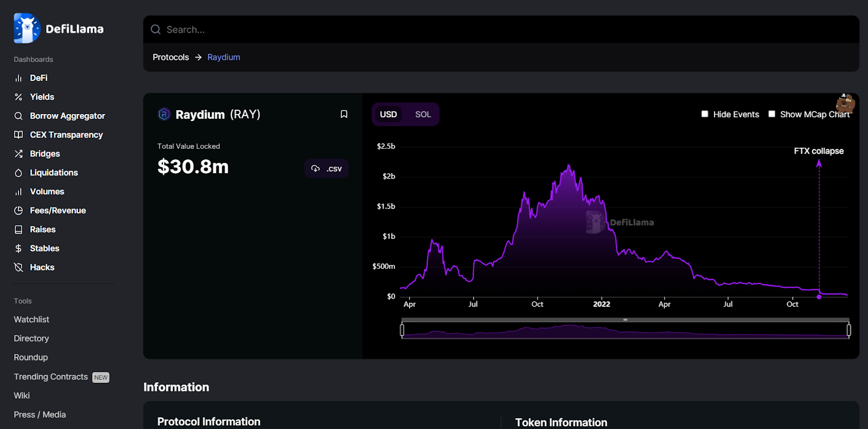
Task: Click the DefiLlama llama logo
Action: coord(27,28)
